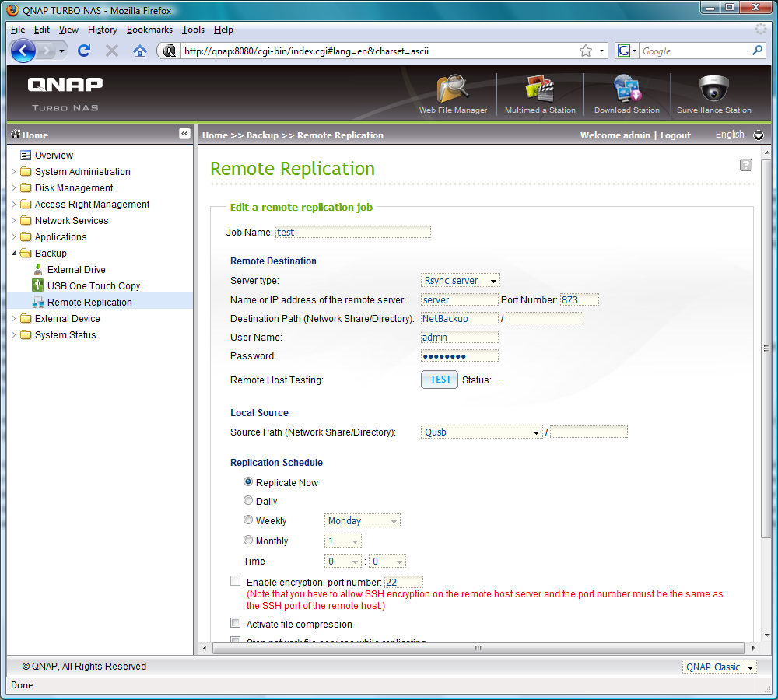The width and height of the screenshot is (778, 700).
Task: Open the QNAP Classic theme dropdown
Action: point(720,667)
